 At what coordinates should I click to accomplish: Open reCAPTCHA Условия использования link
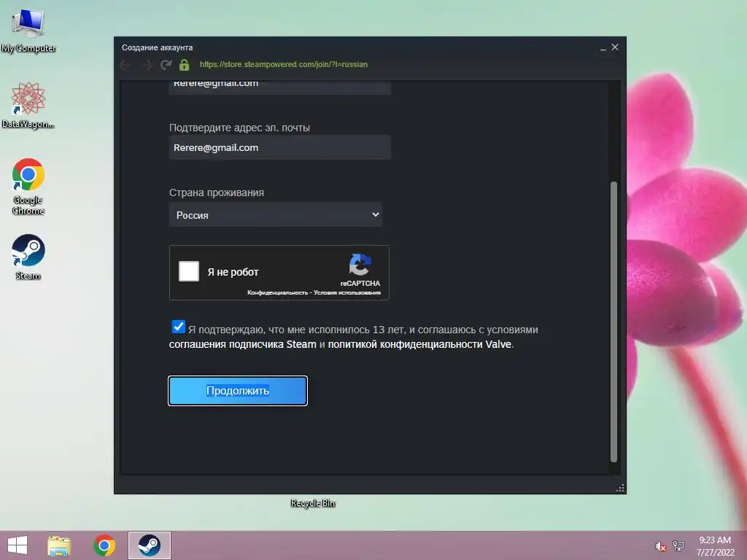click(347, 292)
